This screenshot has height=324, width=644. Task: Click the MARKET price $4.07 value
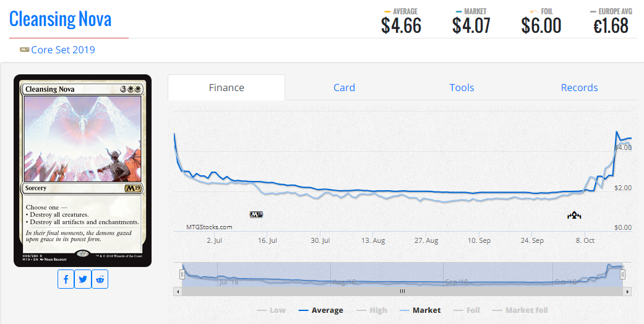click(471, 25)
